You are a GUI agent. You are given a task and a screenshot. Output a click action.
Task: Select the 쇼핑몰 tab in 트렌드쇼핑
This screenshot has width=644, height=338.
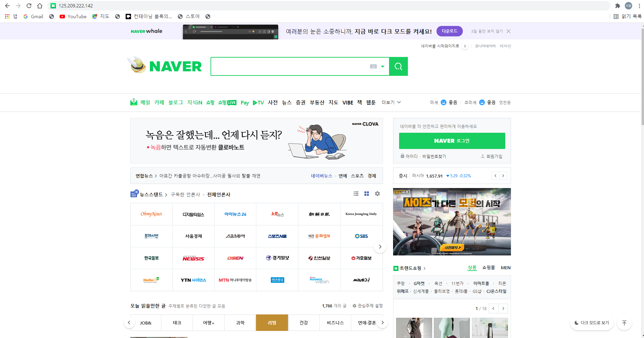coord(488,268)
